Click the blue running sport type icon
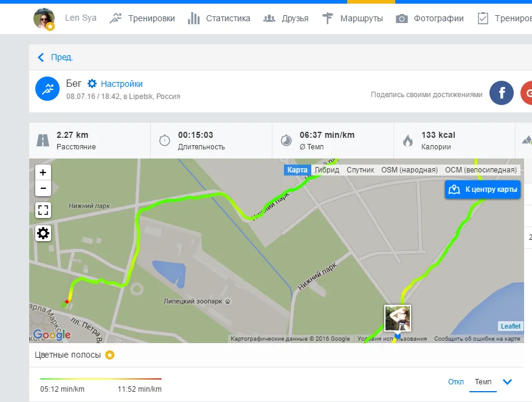Screen dimensions: 532x402 pyautogui.click(x=47, y=89)
